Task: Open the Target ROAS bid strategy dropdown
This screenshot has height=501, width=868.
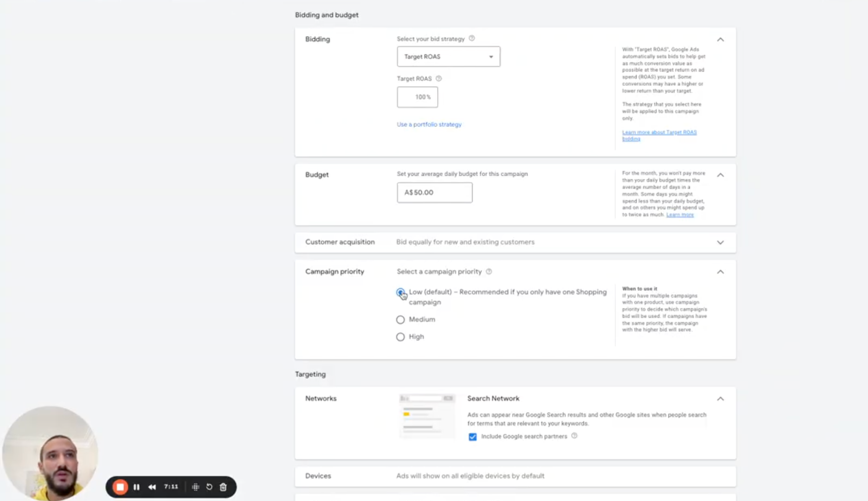Action: pos(448,57)
